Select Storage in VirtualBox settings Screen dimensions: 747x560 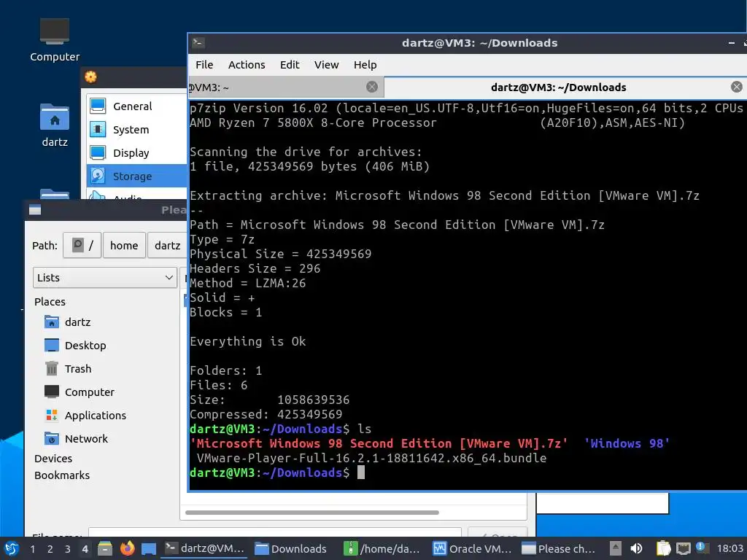136,176
